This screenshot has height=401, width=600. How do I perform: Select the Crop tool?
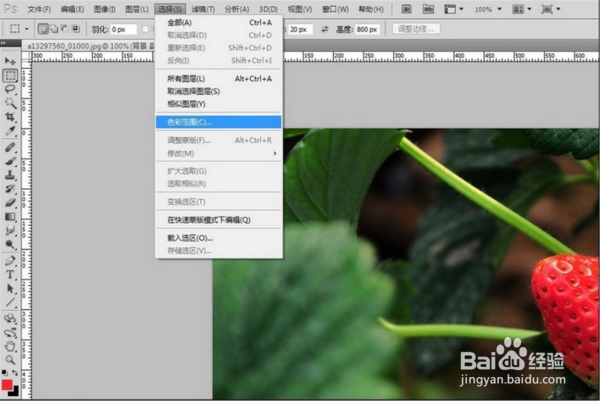[10, 117]
